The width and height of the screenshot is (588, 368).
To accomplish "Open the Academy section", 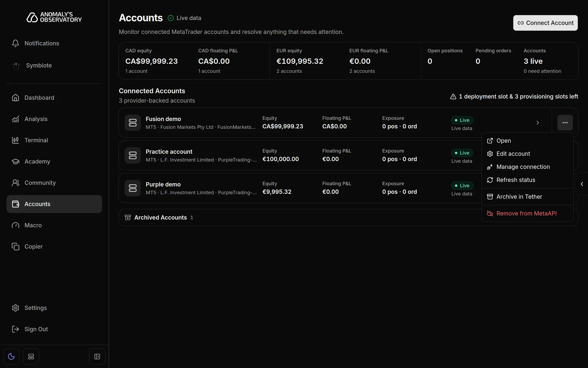I will 54,161.
